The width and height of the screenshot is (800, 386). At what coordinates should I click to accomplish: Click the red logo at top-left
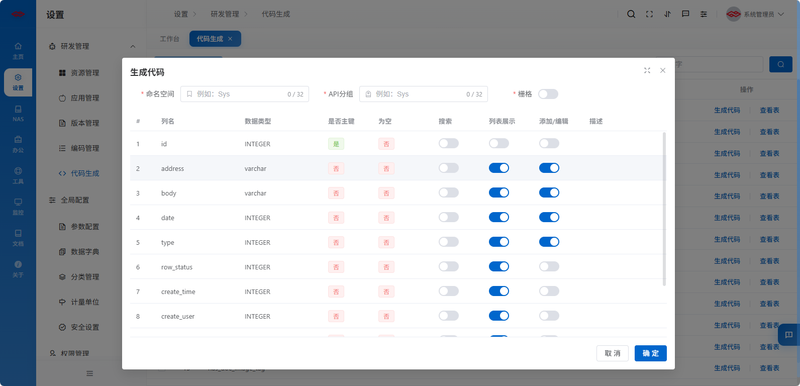(x=18, y=14)
